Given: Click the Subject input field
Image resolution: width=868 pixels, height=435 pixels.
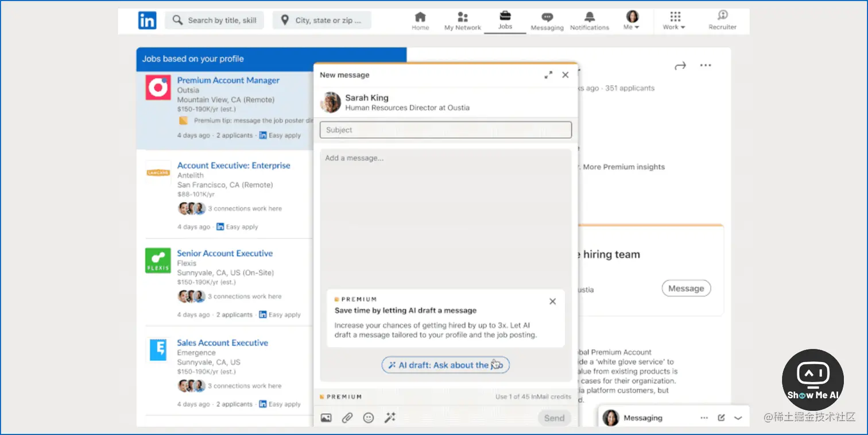Looking at the screenshot, I should [x=445, y=130].
